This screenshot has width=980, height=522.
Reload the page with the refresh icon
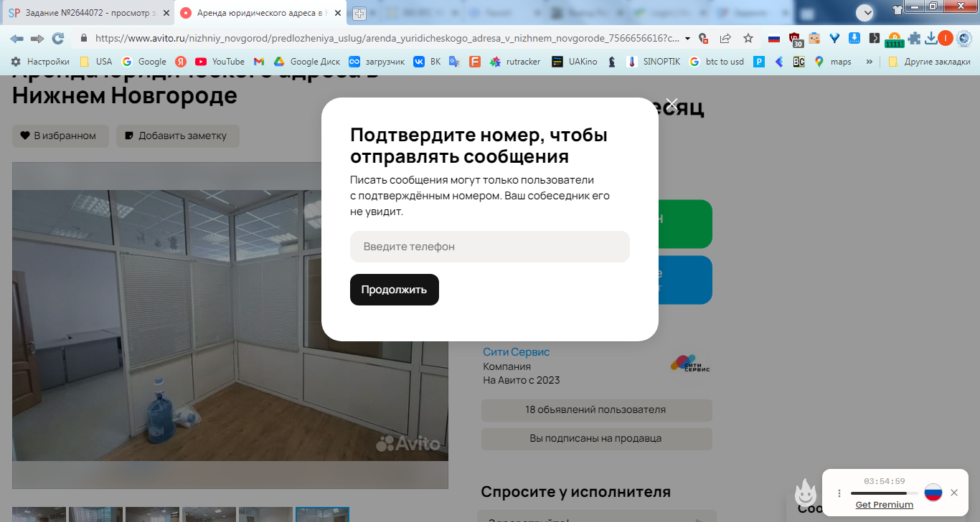coord(58,38)
